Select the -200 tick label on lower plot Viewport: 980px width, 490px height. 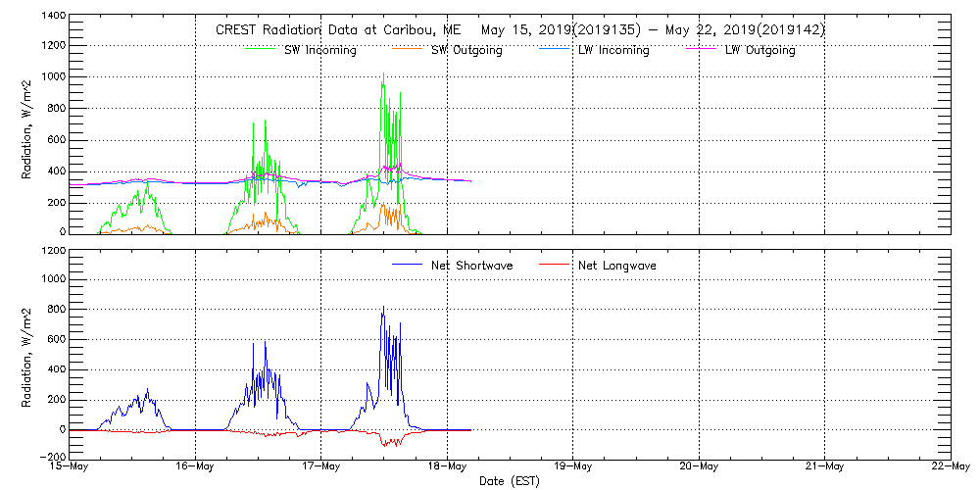(x=51, y=456)
